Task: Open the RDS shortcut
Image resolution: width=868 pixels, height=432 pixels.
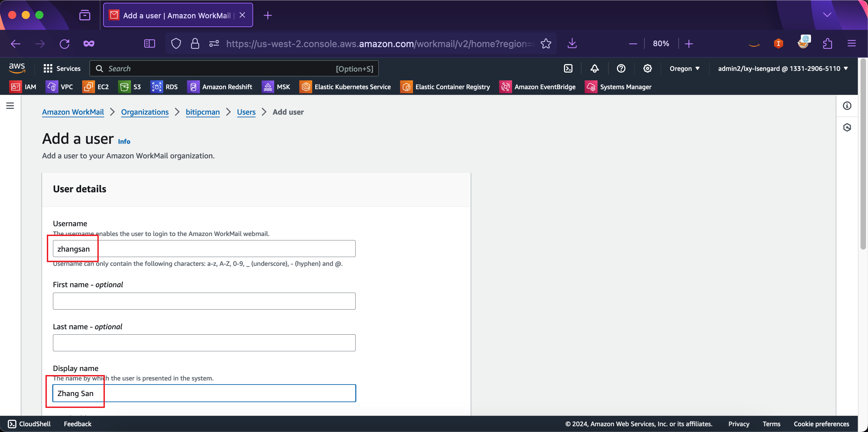Action: tap(164, 87)
